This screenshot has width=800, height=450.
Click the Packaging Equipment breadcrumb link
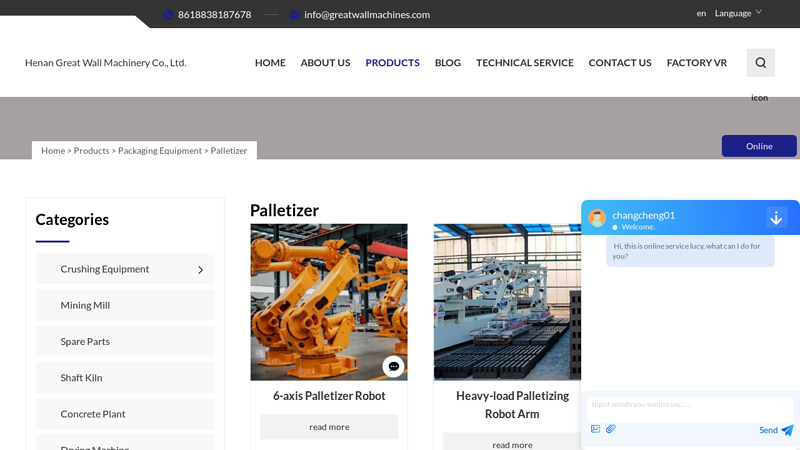[x=160, y=151]
